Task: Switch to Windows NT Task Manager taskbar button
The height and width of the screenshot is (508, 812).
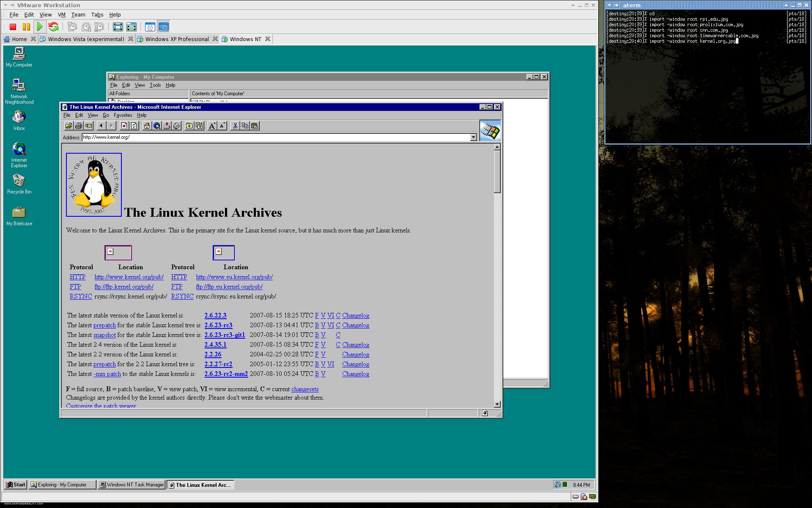Action: 132,485
